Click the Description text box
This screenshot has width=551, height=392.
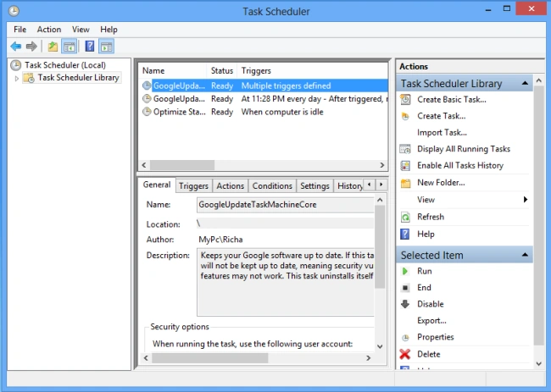[x=286, y=282]
